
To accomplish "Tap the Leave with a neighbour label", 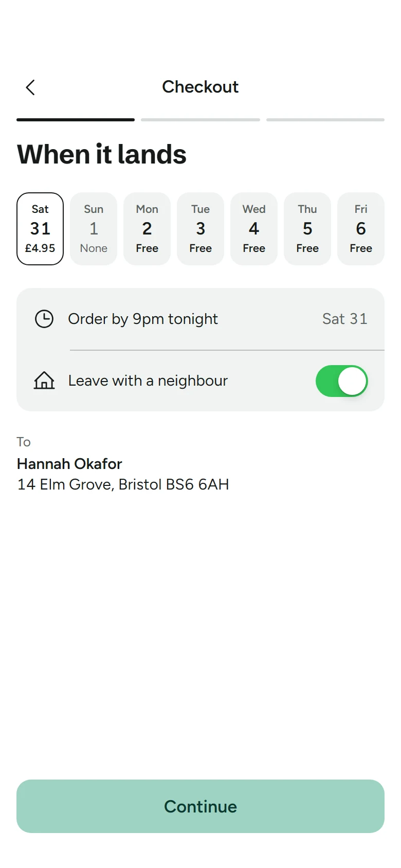I will [148, 381].
